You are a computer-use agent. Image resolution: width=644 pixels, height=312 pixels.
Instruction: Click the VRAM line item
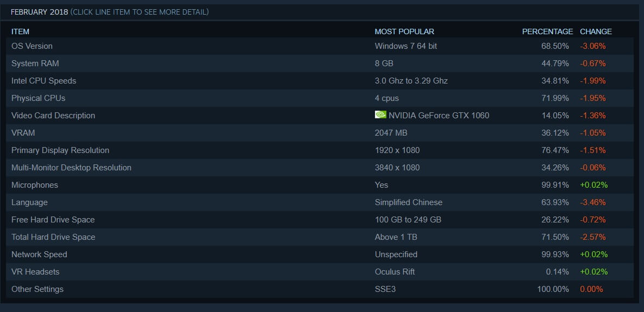pyautogui.click(x=23, y=133)
